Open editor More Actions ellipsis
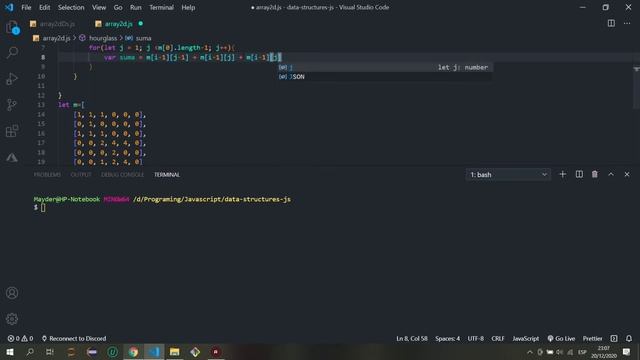The image size is (640, 360). pos(627,24)
